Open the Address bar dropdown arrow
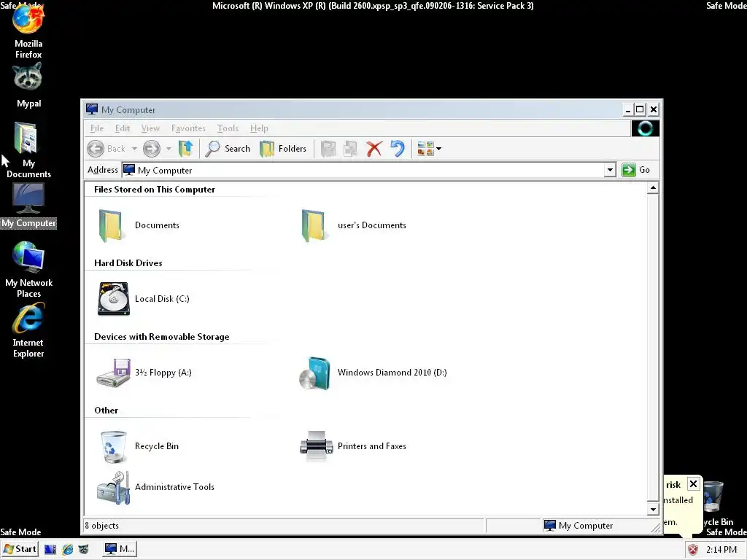 tap(610, 170)
